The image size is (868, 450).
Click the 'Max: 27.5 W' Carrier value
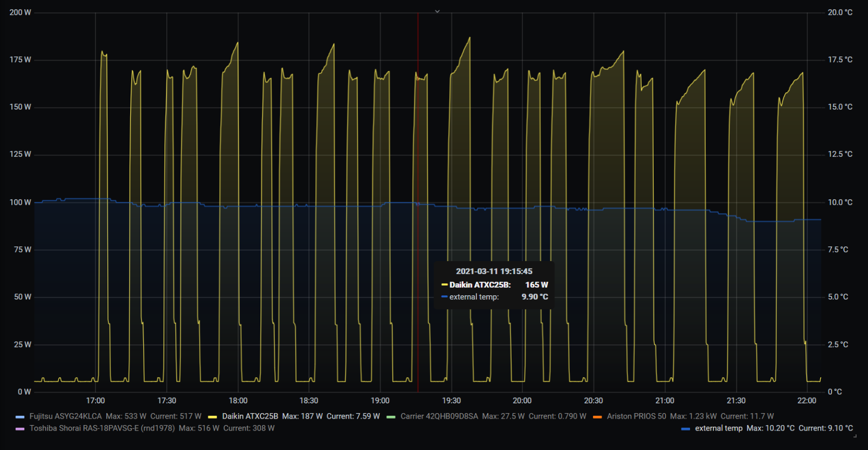[x=503, y=416]
